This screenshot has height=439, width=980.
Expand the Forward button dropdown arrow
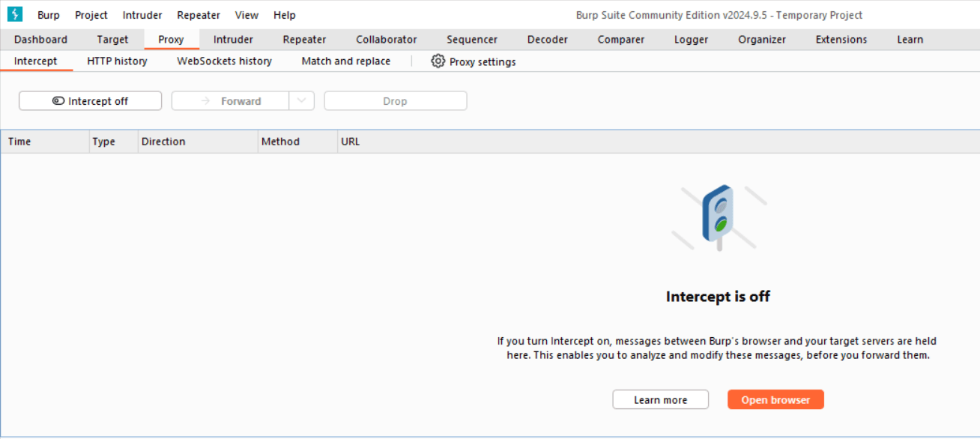[301, 101]
